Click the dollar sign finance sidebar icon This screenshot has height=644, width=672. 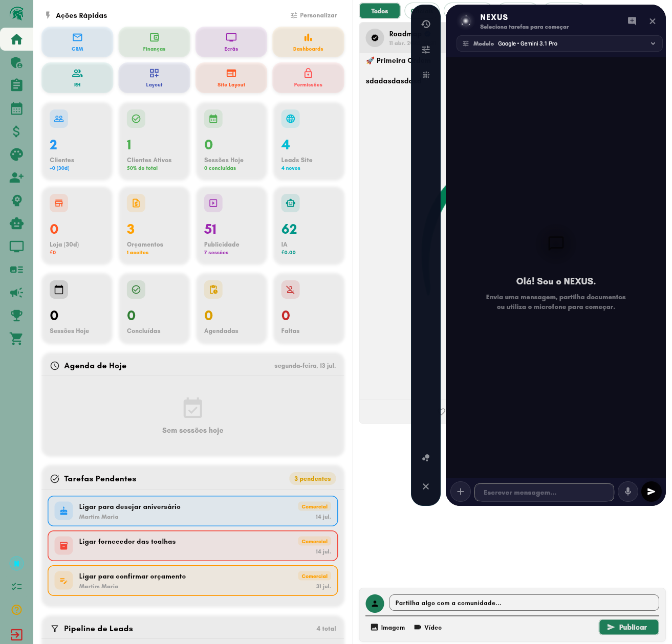click(16, 131)
